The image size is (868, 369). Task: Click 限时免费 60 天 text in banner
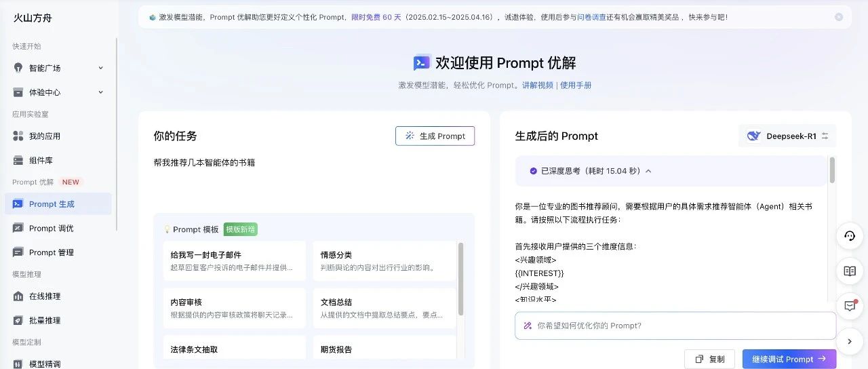(377, 17)
